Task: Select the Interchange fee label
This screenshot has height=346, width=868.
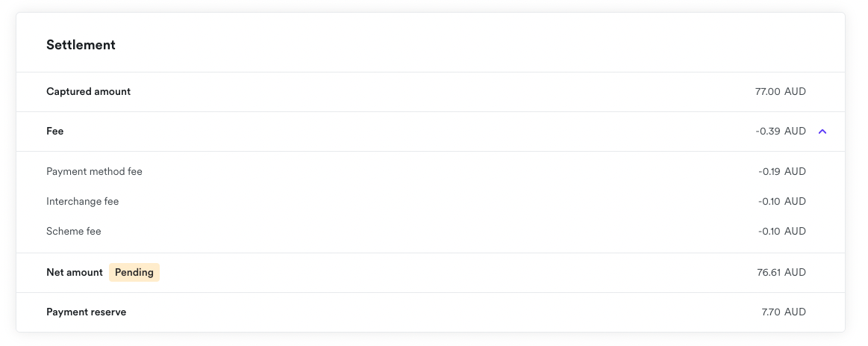Action: (82, 202)
